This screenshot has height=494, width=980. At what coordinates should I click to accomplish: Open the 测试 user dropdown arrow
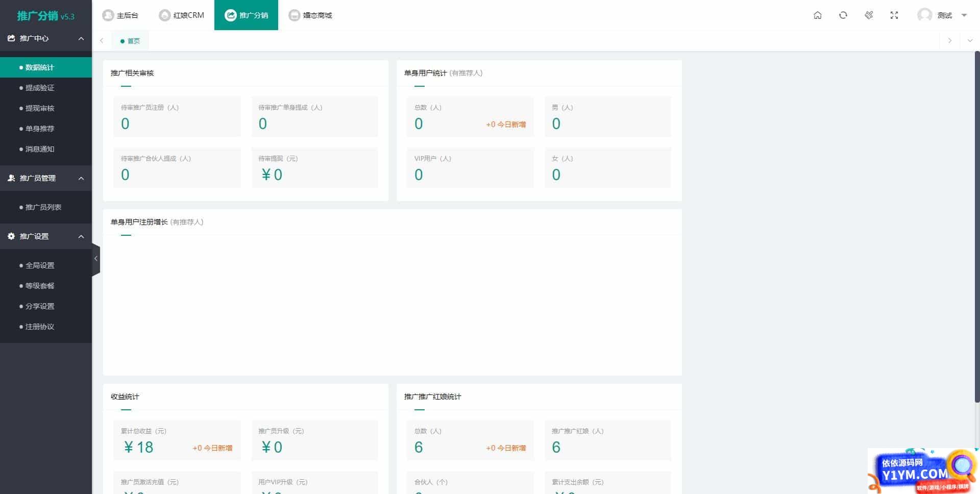[964, 15]
